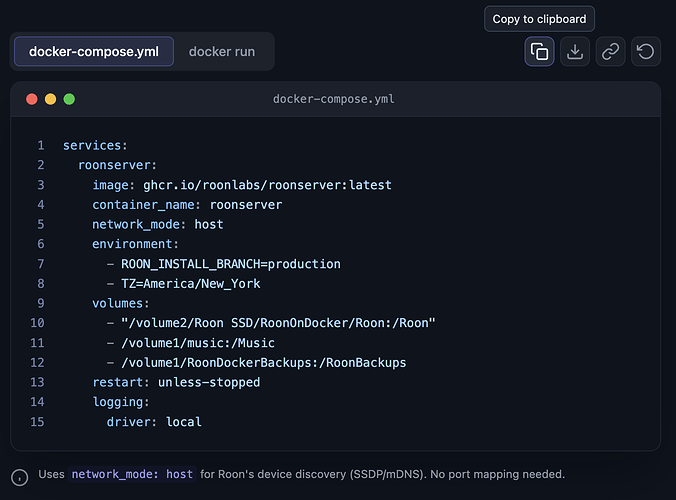Click the red window dot
Screen dimensions: 676x500
32,99
